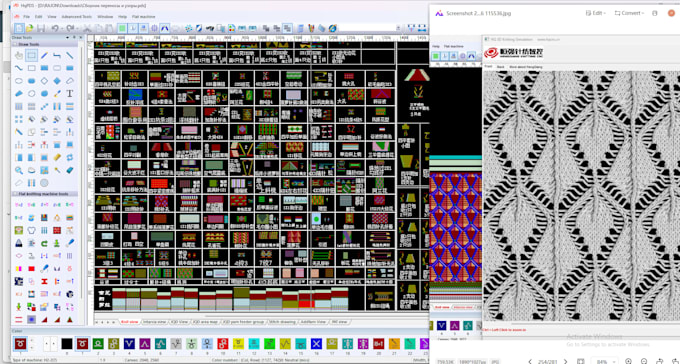Click the Save floppy disk icon
The image size is (680, 364).
[41, 29]
